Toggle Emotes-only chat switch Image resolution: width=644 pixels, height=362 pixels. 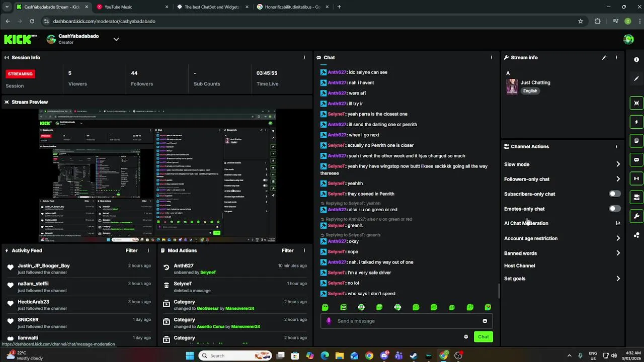pyautogui.click(x=614, y=209)
